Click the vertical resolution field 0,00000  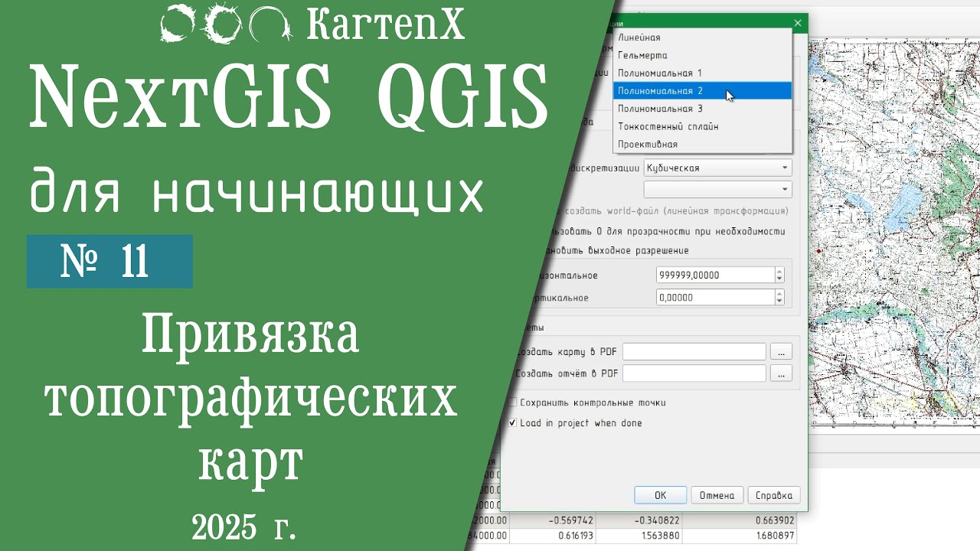point(715,298)
